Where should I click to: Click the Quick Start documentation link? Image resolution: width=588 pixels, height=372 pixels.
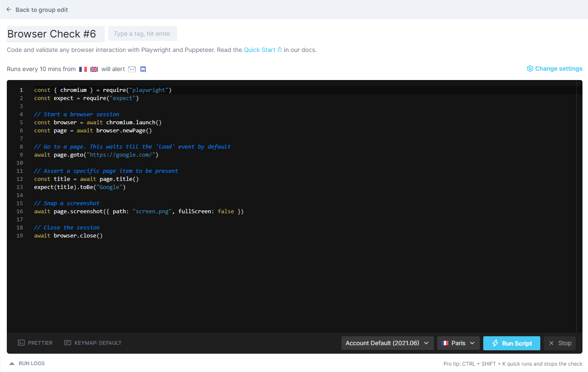click(x=259, y=49)
